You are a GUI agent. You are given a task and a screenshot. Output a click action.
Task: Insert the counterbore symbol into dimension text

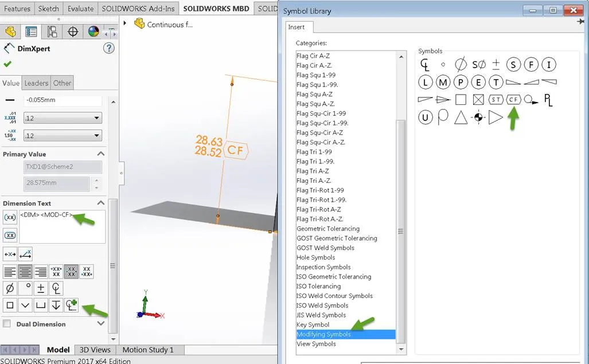(41, 305)
